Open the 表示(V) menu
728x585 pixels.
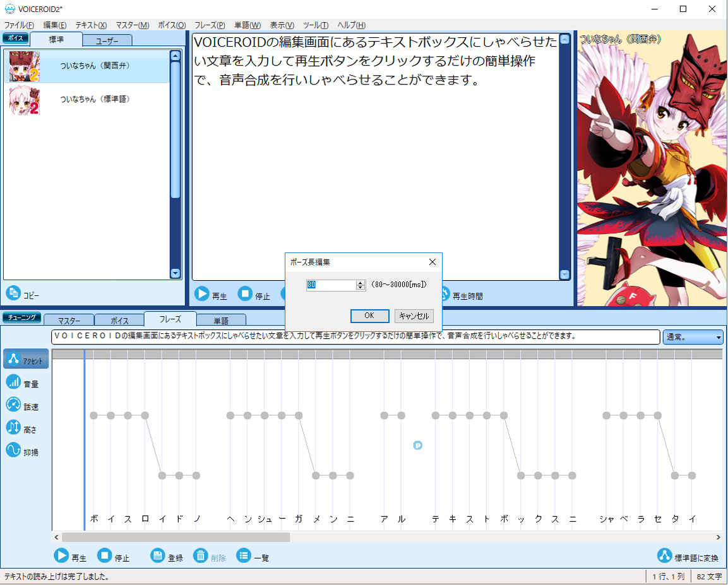click(x=282, y=25)
